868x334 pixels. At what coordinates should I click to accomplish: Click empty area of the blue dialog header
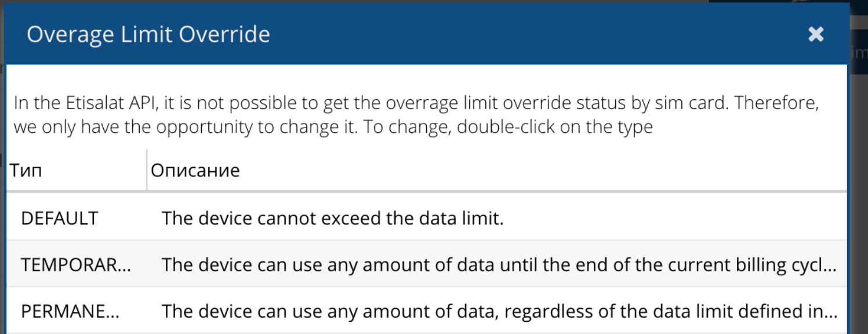pos(522,35)
